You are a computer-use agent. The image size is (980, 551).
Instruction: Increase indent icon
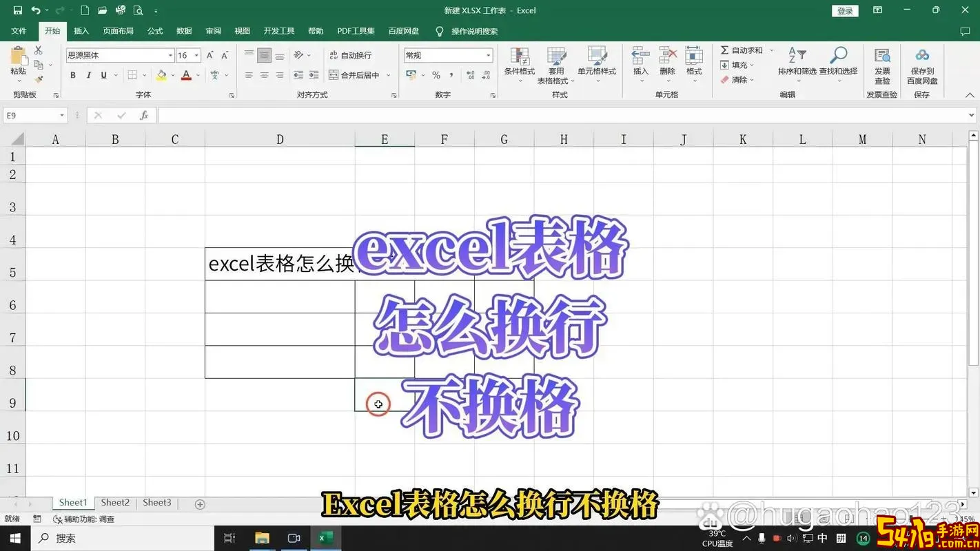click(x=314, y=75)
